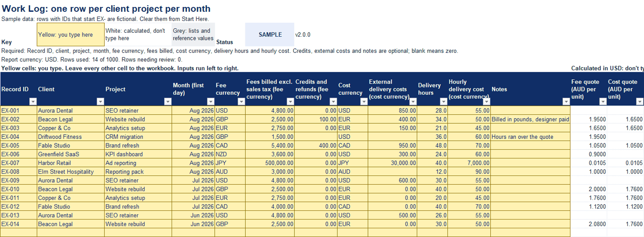Select credits and refunds cell 400.00 for EX-005
This screenshot has height=237, width=644.
coord(316,146)
